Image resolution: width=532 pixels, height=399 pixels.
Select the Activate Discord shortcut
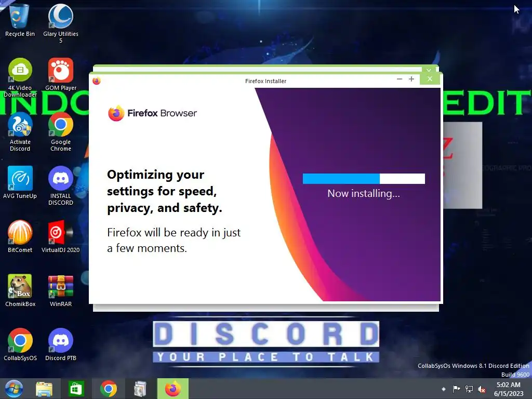click(x=20, y=131)
